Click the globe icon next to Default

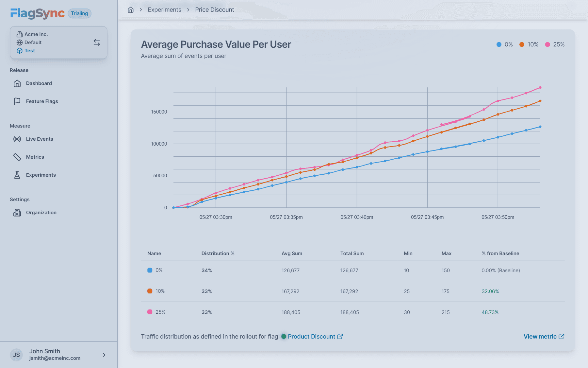(20, 43)
